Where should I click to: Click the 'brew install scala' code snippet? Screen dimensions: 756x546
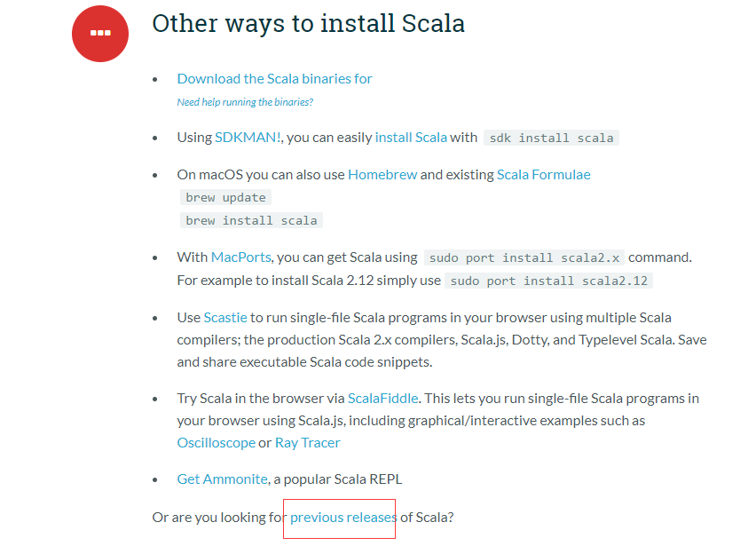pyautogui.click(x=251, y=220)
